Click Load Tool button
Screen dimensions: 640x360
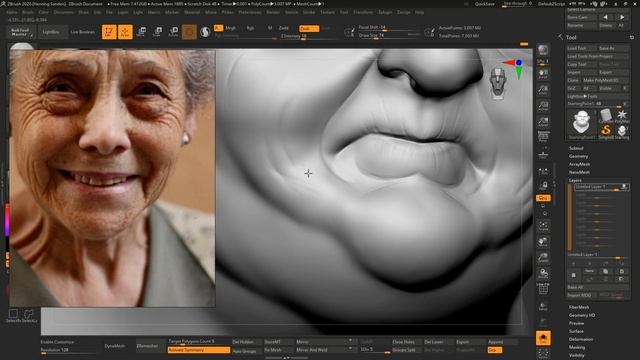(x=581, y=48)
